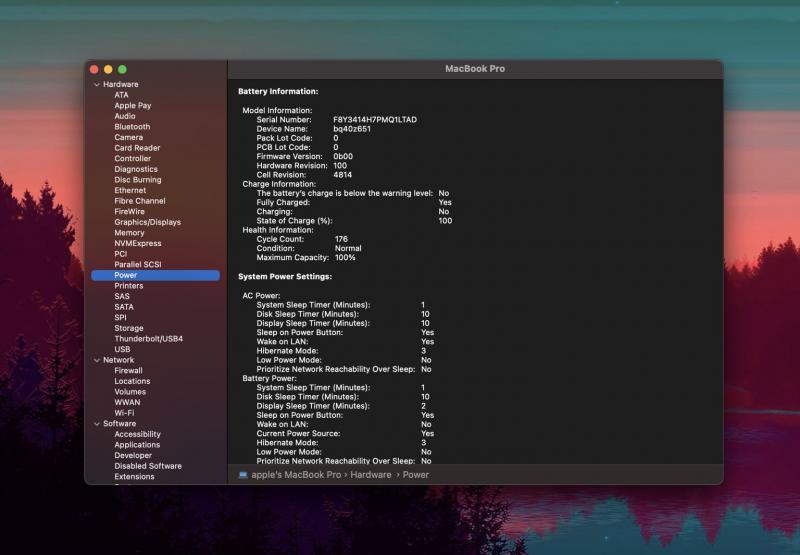Click the Hardware section label
The height and width of the screenshot is (555, 800).
[120, 85]
